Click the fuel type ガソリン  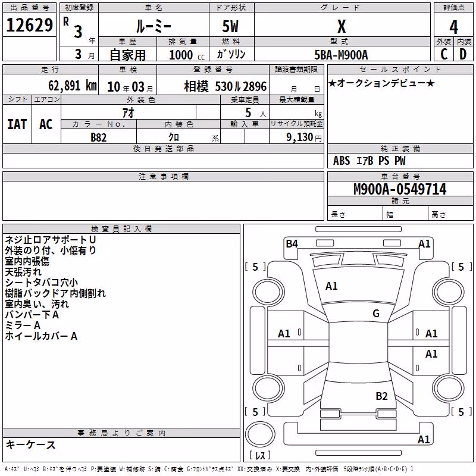(x=231, y=54)
